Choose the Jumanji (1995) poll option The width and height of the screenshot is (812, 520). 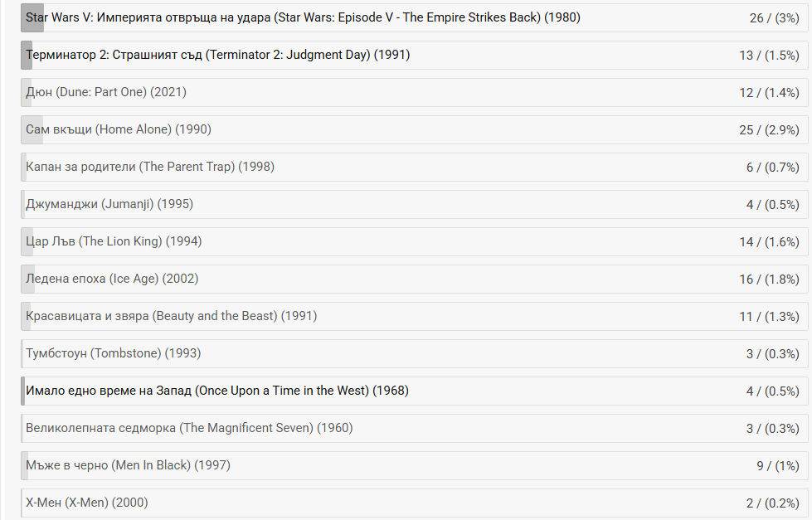pos(414,204)
